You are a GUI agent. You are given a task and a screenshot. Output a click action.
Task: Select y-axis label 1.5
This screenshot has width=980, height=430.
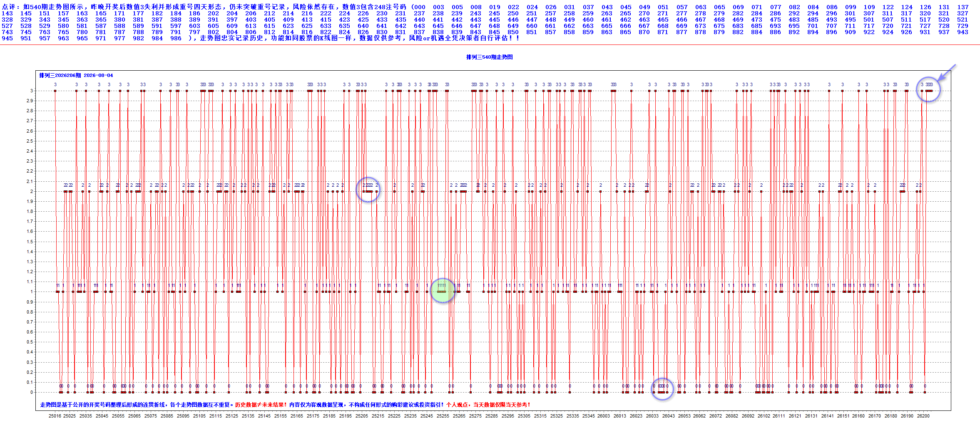(x=30, y=242)
